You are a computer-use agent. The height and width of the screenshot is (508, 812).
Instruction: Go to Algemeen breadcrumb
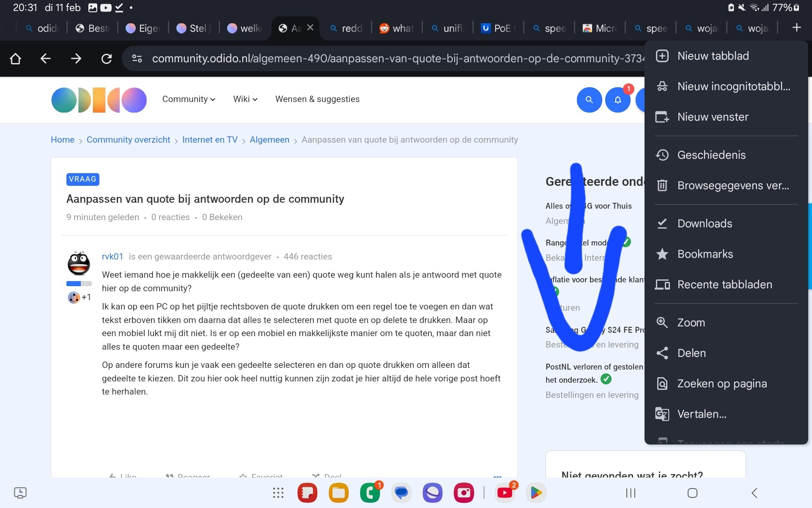pos(269,140)
